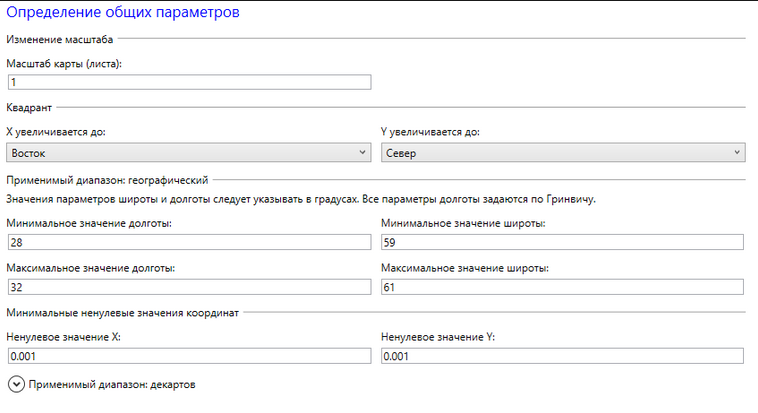This screenshot has width=758, height=413.
Task: Click the 'Определение общих параметров' page title
Action: (x=123, y=14)
